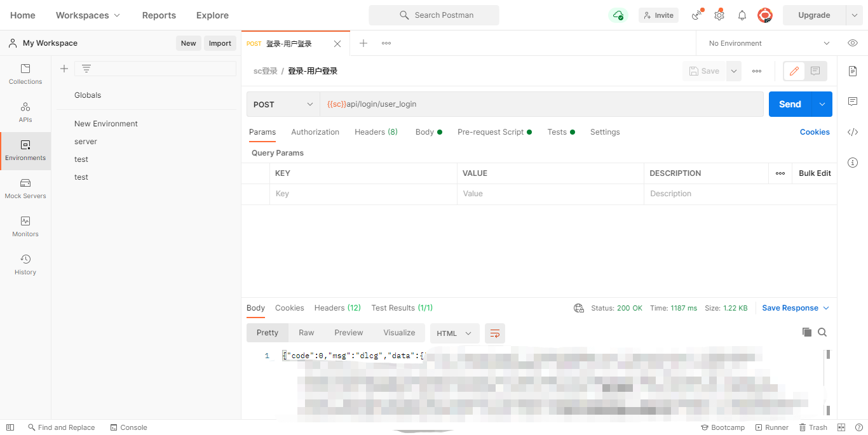Open the comments pane icon
The height and width of the screenshot is (435, 868).
pos(853,102)
